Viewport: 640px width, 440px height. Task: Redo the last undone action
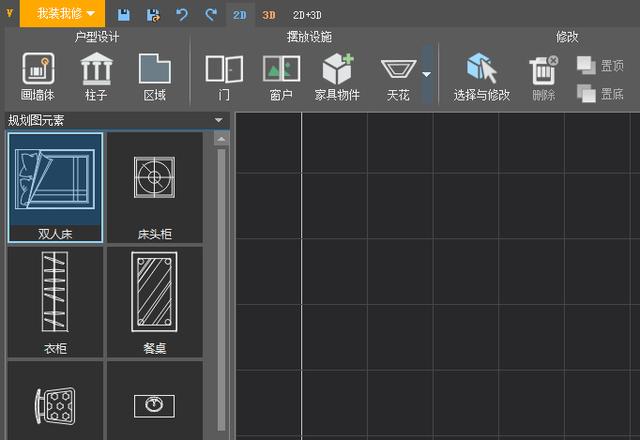pyautogui.click(x=210, y=14)
